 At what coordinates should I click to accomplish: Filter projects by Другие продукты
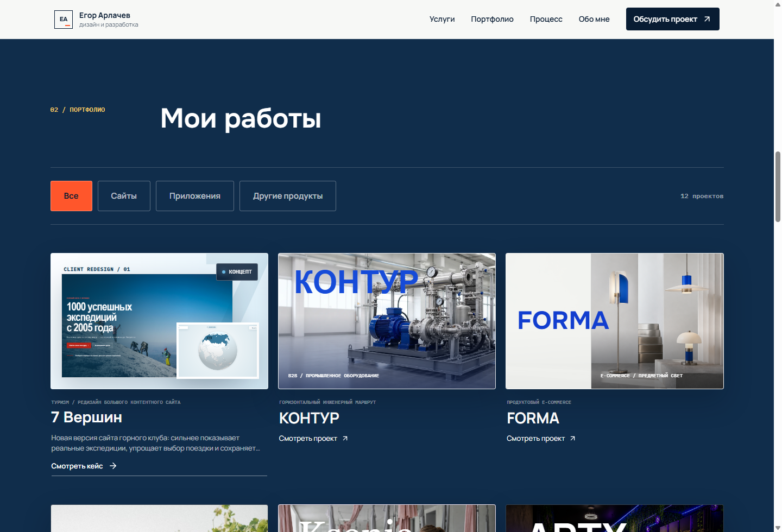point(288,196)
